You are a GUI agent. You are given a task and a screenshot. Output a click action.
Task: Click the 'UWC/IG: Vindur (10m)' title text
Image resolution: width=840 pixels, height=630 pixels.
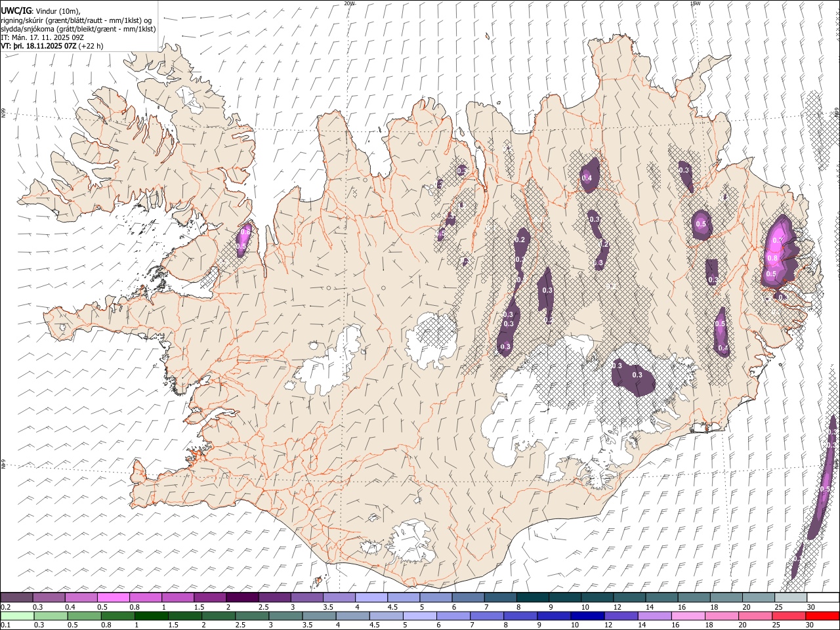coord(41,11)
